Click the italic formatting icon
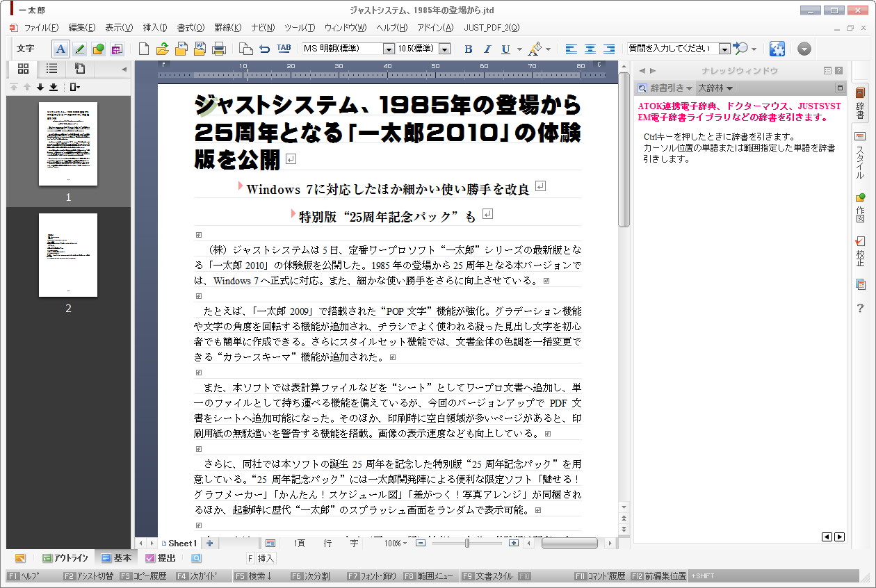This screenshot has width=876, height=588. point(487,49)
